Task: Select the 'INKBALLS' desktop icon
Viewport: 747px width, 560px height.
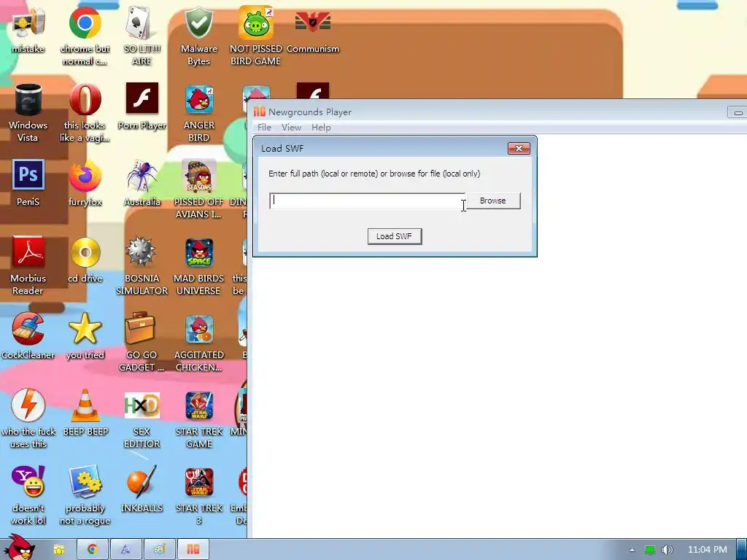Action: pos(142,489)
